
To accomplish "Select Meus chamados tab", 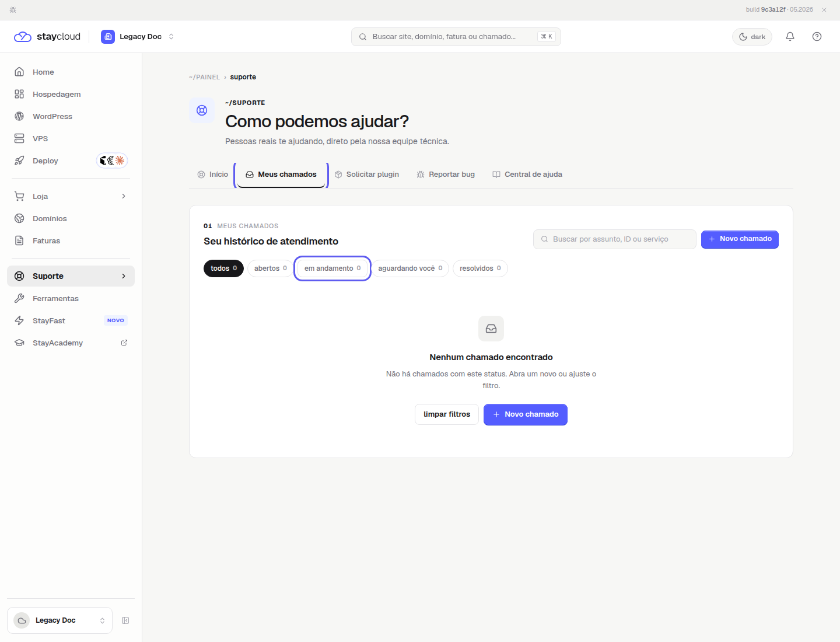I will (281, 175).
